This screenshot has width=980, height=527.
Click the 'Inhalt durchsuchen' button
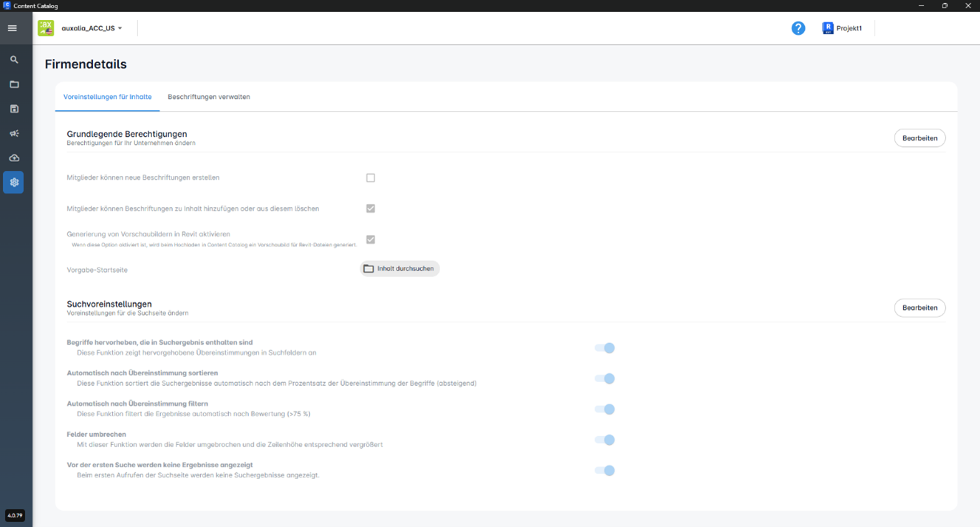(400, 269)
